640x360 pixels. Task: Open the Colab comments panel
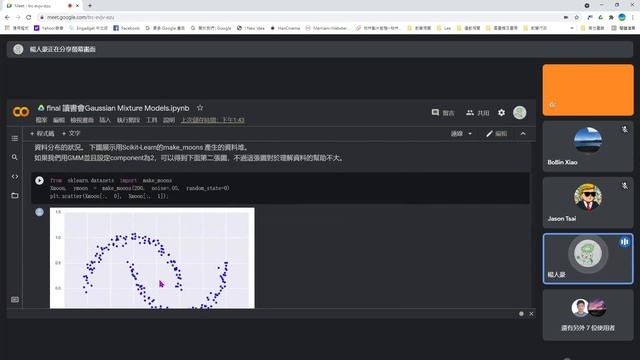click(443, 113)
